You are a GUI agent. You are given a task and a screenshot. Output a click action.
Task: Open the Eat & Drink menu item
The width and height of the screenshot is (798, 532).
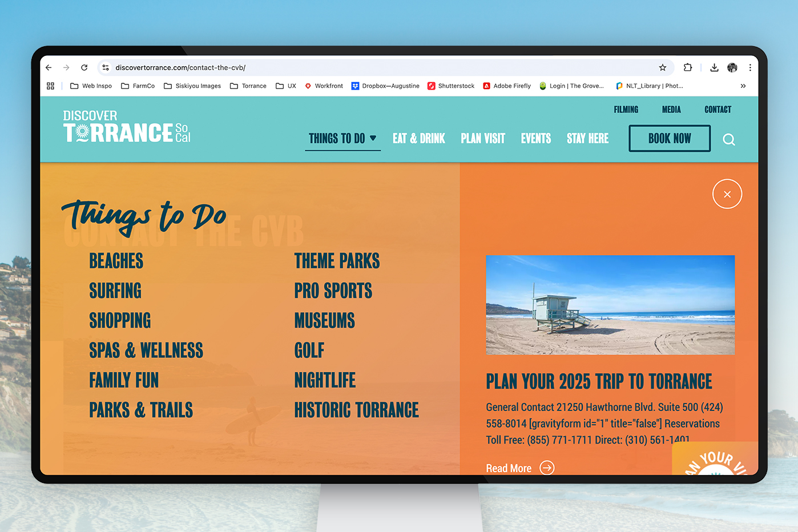pos(418,139)
